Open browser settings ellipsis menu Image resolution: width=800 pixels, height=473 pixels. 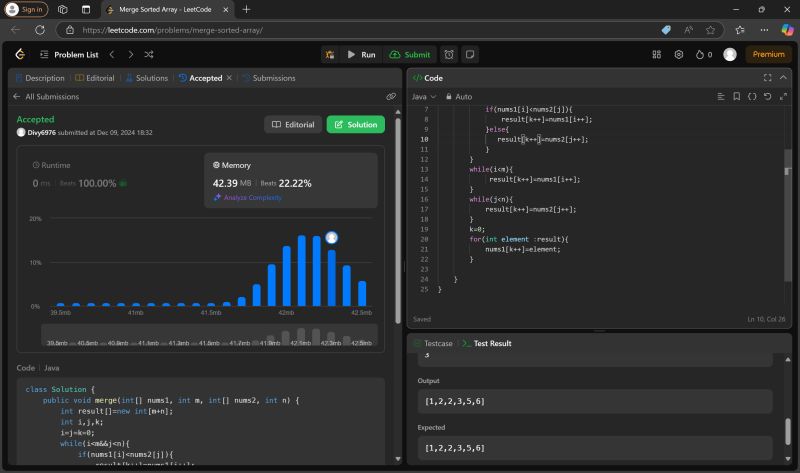[x=764, y=30]
